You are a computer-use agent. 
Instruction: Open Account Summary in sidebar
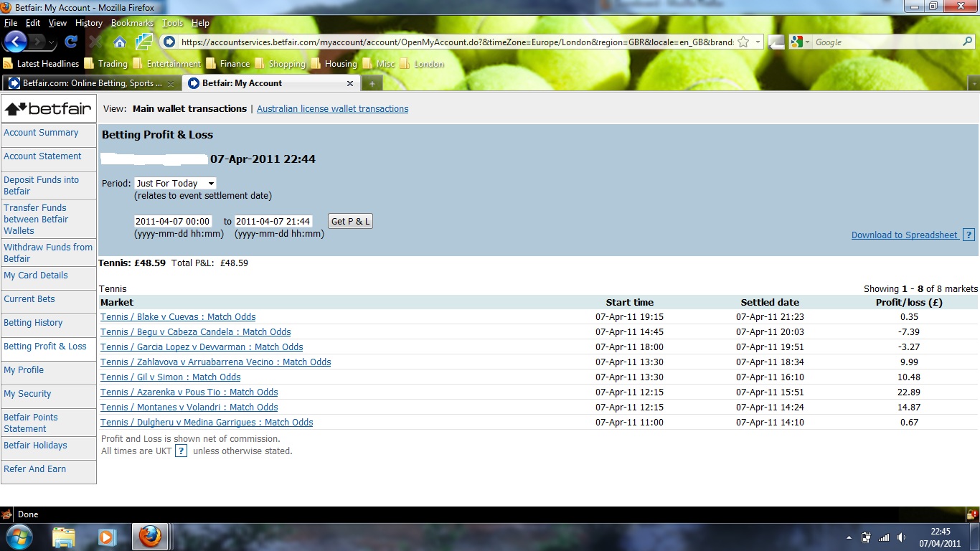[41, 133]
